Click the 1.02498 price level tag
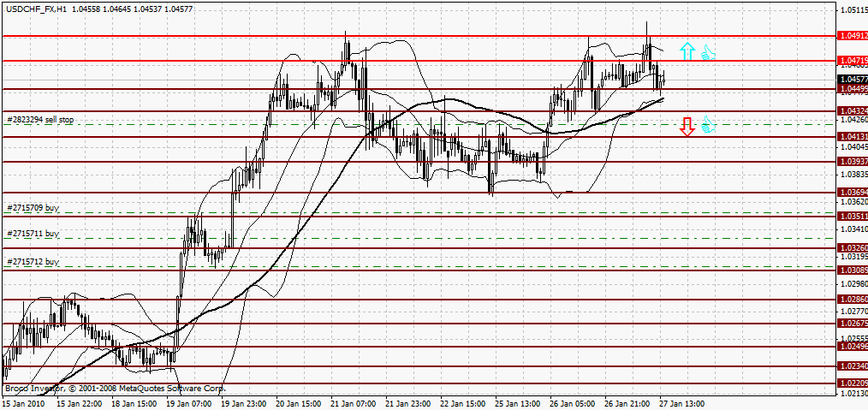Image resolution: width=868 pixels, height=410 pixels. point(853,347)
